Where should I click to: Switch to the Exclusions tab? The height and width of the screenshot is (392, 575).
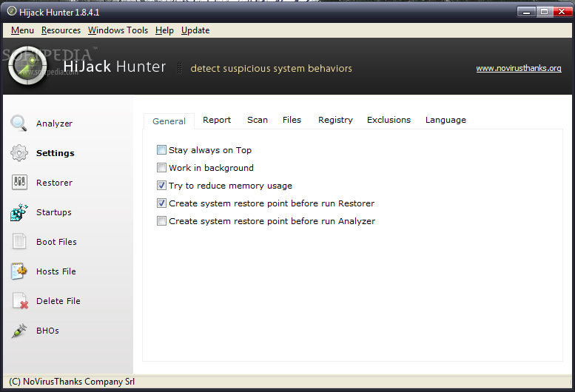coord(389,120)
